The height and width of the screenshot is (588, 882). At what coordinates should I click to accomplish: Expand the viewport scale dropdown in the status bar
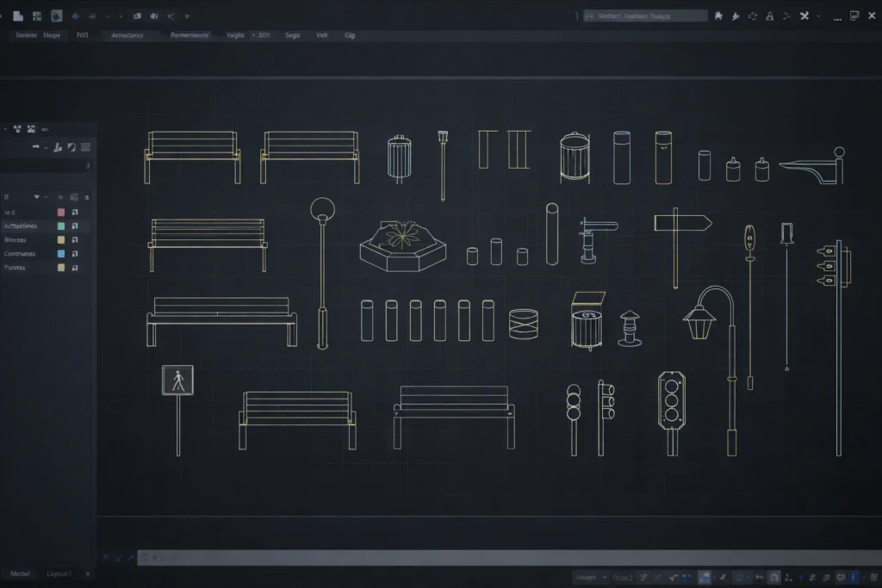604,578
